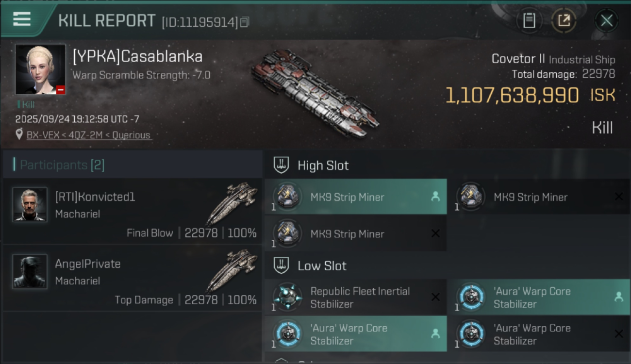The height and width of the screenshot is (364, 631).
Task: View Casablanka's character portrait
Action: pos(40,69)
